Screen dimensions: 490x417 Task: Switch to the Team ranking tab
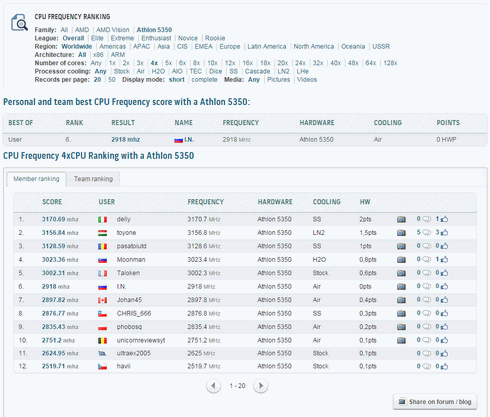point(93,179)
